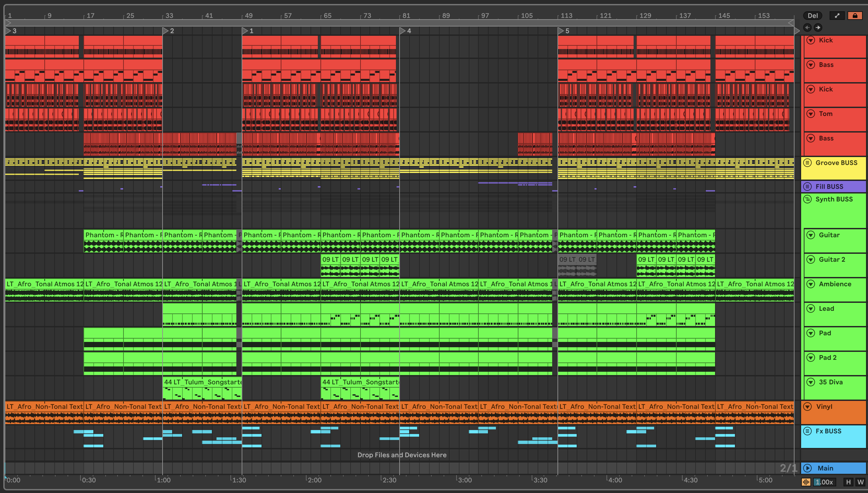The image size is (868, 493).
Task: Toggle the automation lock button
Action: 855,16
